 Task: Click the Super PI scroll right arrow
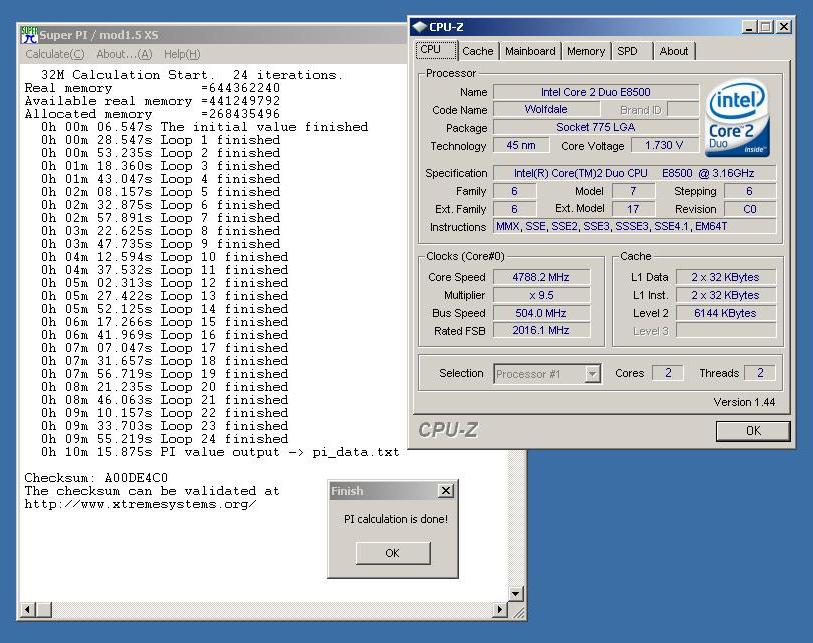500,610
